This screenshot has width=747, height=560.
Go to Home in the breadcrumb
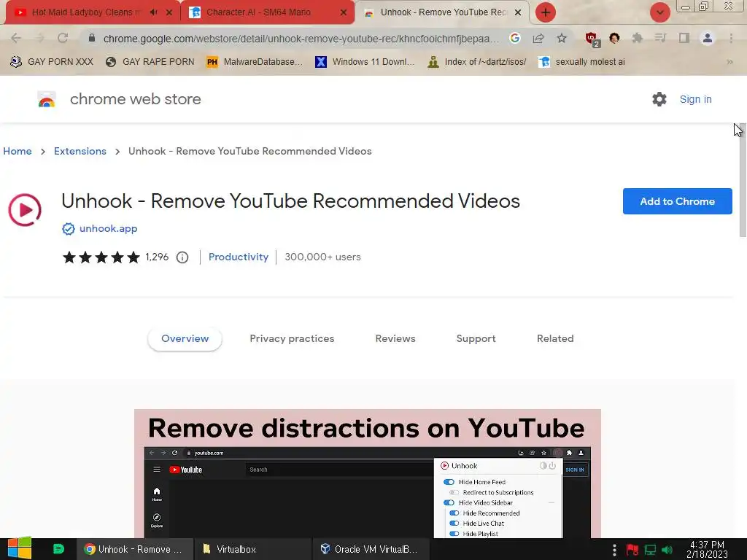coord(18,151)
